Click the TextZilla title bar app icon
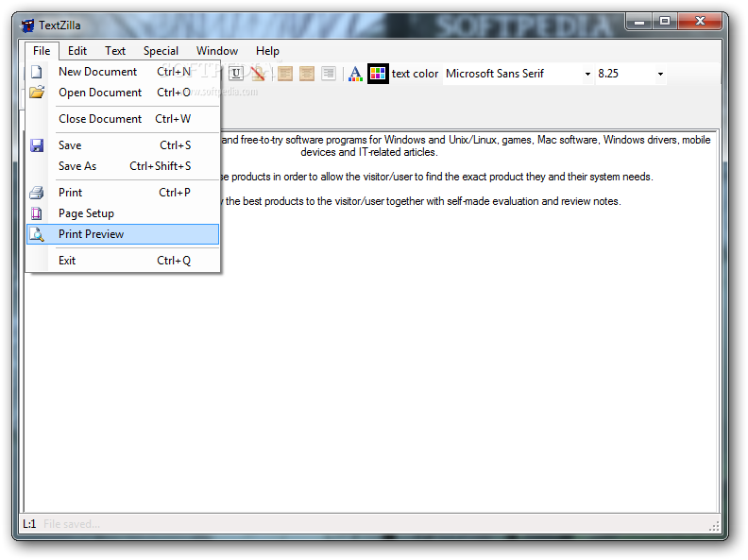 27,25
